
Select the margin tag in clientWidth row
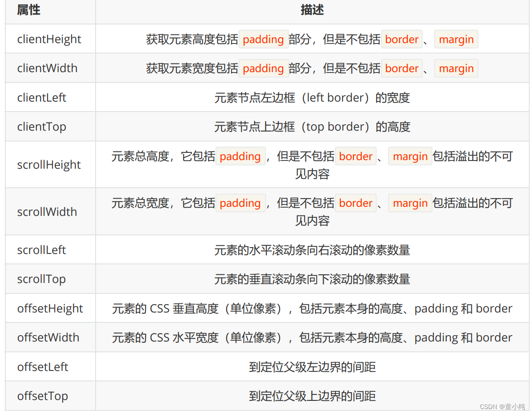click(x=456, y=68)
